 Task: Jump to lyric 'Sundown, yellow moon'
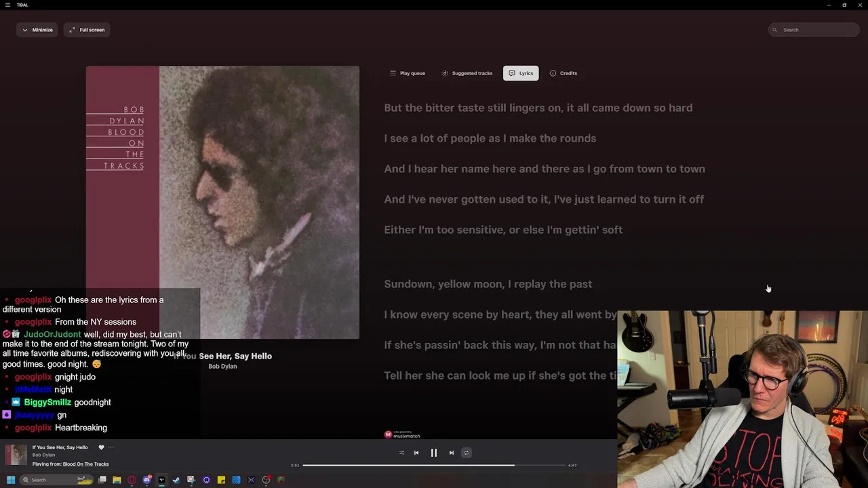pyautogui.click(x=488, y=284)
